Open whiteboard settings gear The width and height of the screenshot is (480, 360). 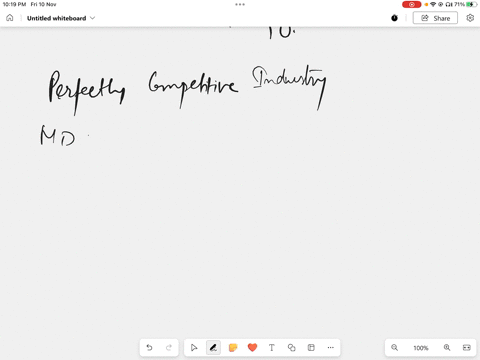pos(470,18)
